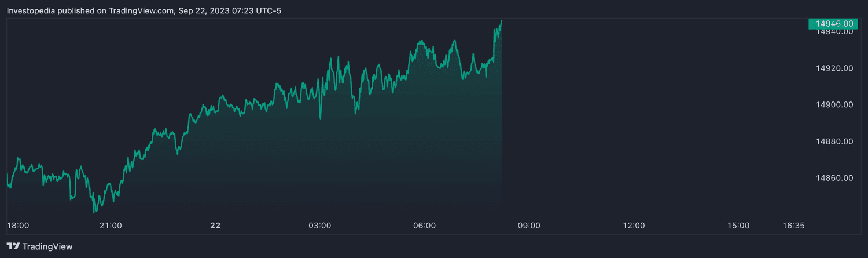Click the 16:35 time axis label
The image size is (868, 258).
coord(793,226)
